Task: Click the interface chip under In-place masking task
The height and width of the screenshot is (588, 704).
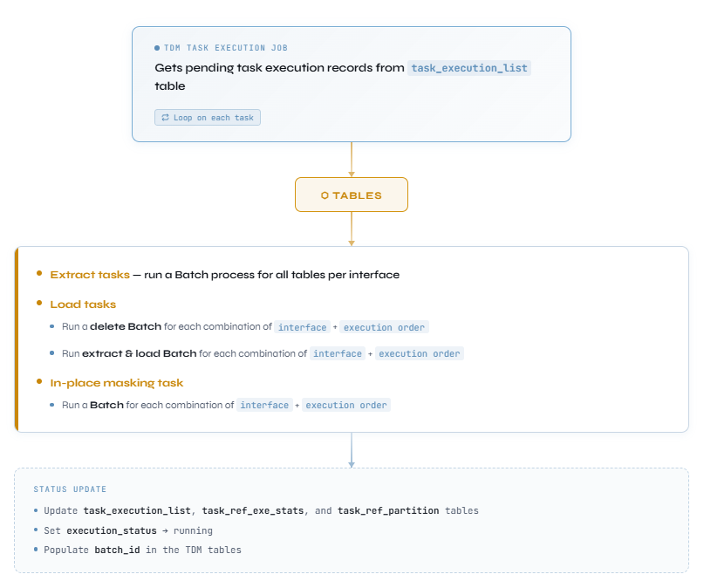Action: tap(264, 406)
